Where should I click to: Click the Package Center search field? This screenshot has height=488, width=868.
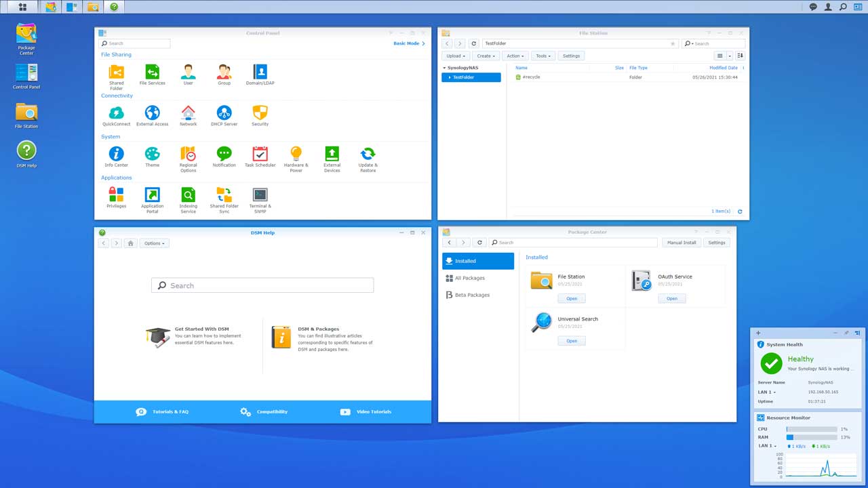[x=574, y=243]
